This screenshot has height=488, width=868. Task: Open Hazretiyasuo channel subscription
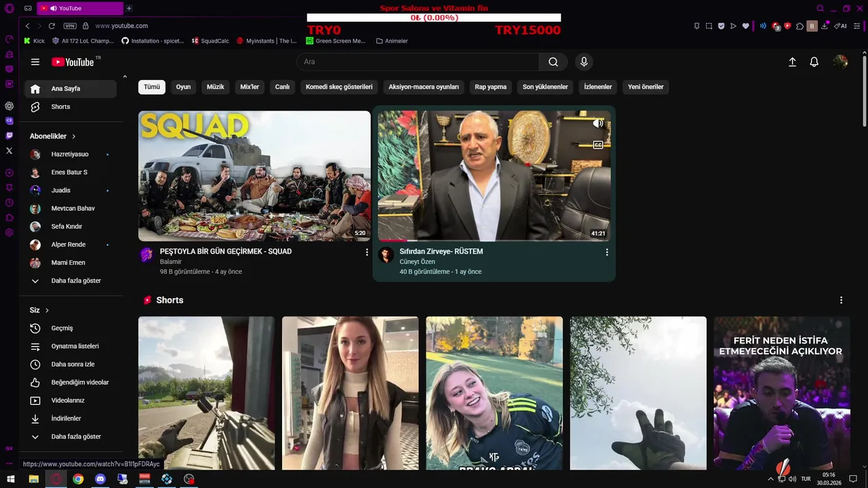[x=71, y=154]
